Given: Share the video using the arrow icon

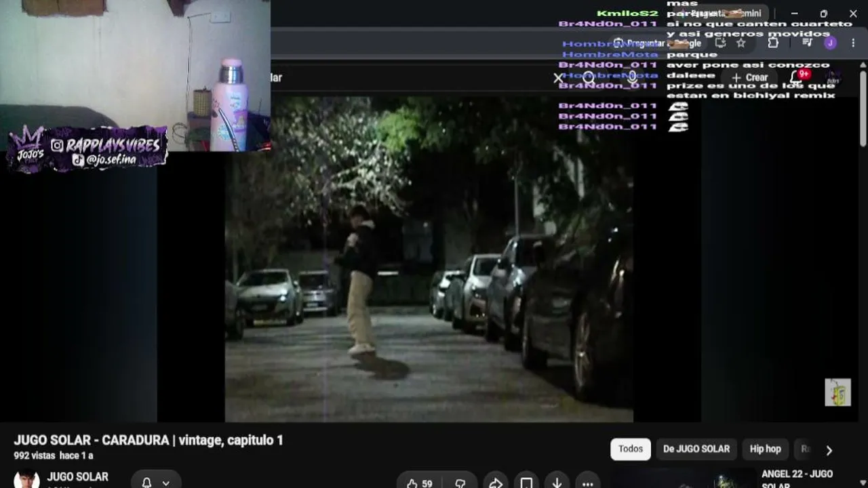Looking at the screenshot, I should tap(496, 483).
